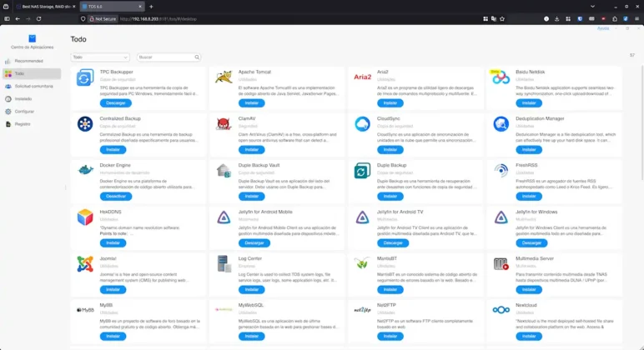Click Descargar under TPC Backupper
Screen dimensions: 644x350
pos(115,102)
